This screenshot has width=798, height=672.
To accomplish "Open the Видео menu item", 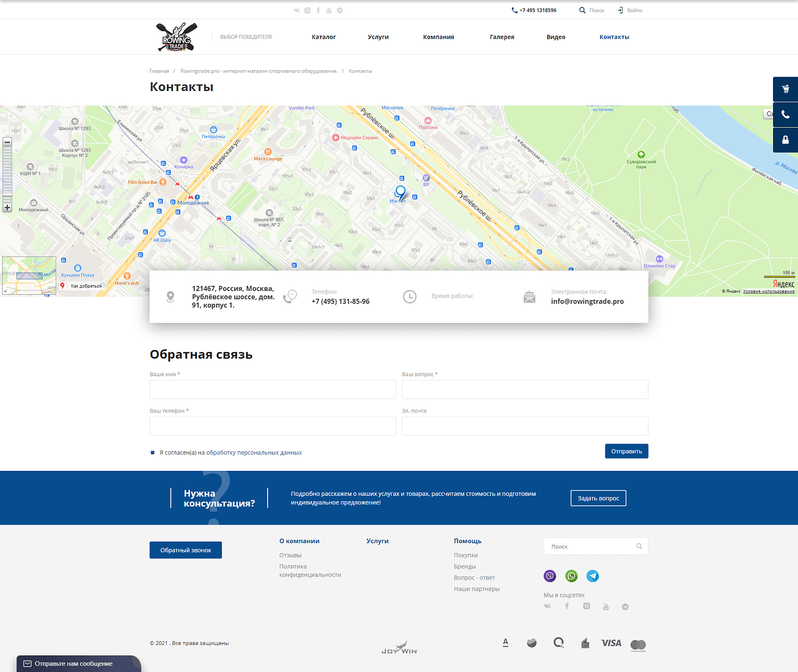I will (555, 37).
